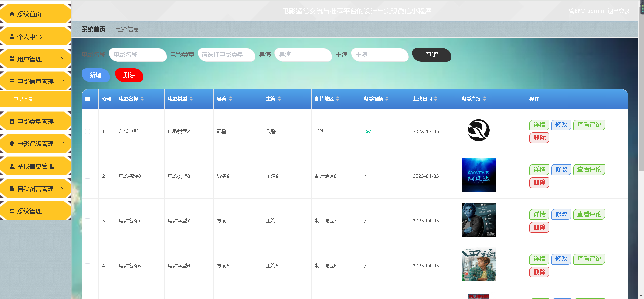This screenshot has width=644, height=299.
Task: Click 删除 for 电影名称6 row
Action: click(x=539, y=272)
